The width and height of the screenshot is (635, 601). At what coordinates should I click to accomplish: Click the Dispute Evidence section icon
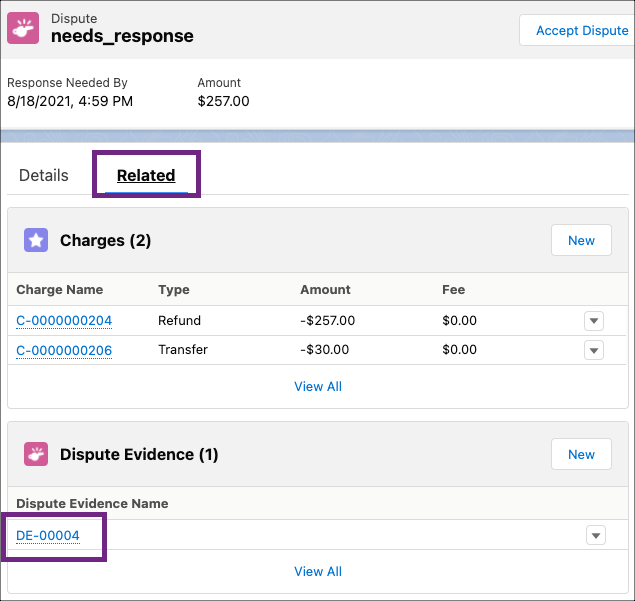(36, 454)
